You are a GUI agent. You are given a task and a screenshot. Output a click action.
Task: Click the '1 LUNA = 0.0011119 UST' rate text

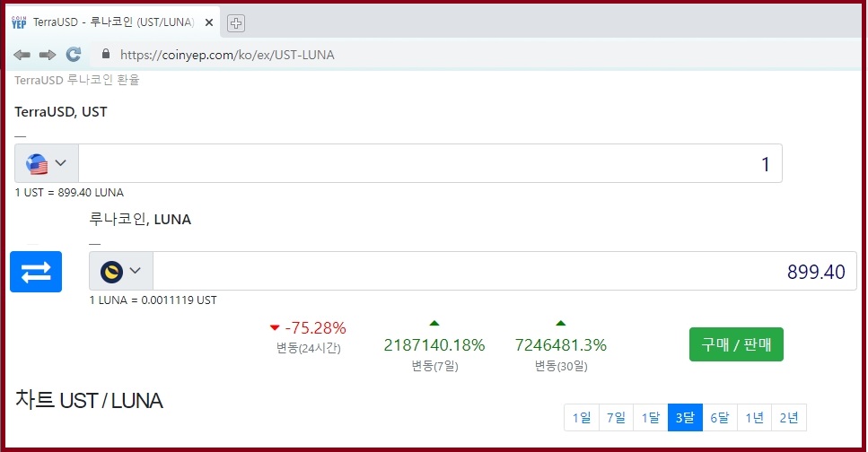153,300
